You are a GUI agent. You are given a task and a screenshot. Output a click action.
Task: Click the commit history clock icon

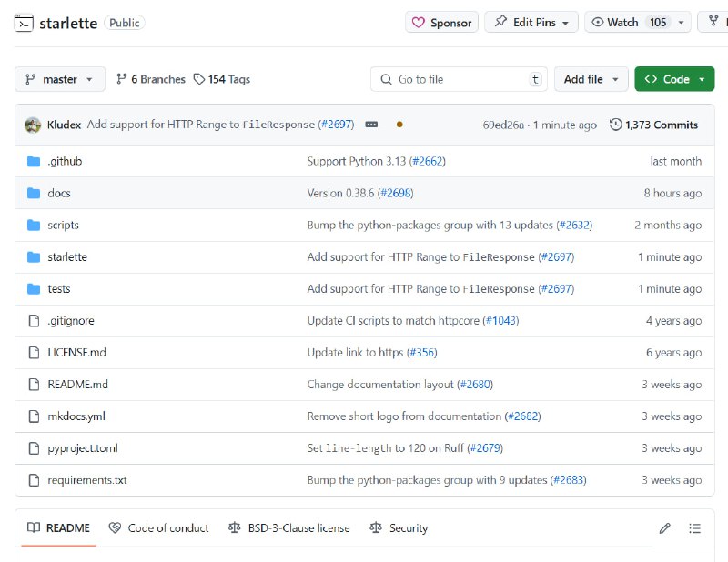[616, 125]
